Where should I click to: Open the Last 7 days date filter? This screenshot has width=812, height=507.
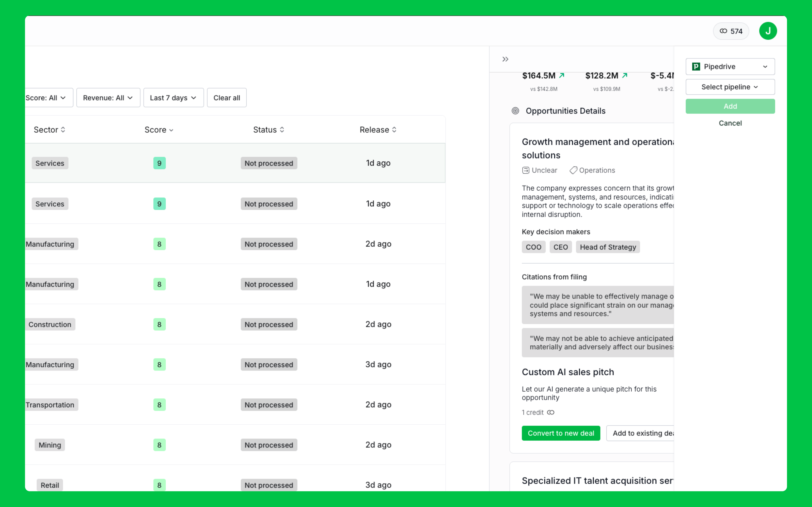tap(173, 98)
